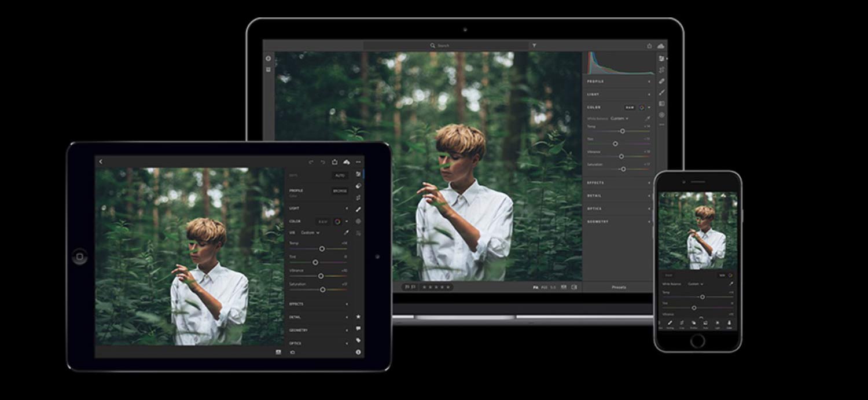Viewport: 868px width, 400px height.
Task: Click the share icon on the iPad toolbar
Action: pyautogui.click(x=335, y=162)
